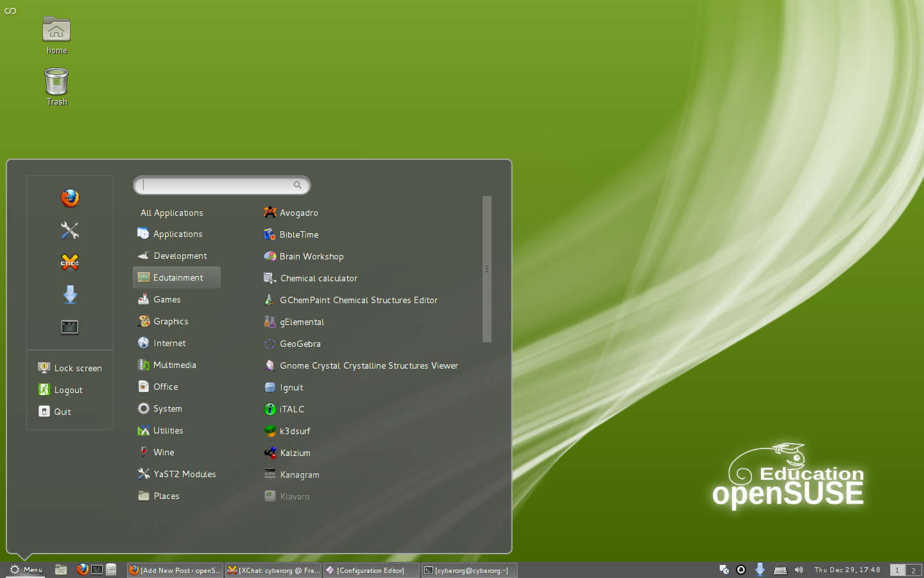
Task: Click the chat clock tray icon
Action: tap(724, 570)
